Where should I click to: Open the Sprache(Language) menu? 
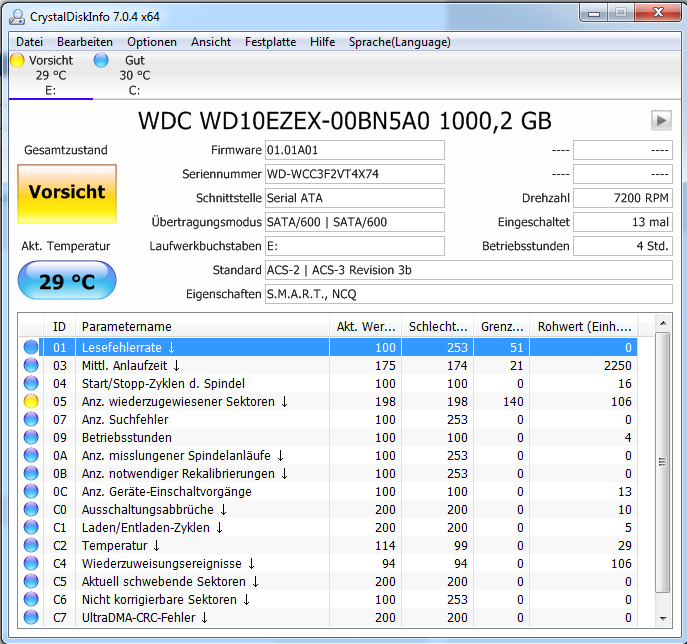pos(400,42)
